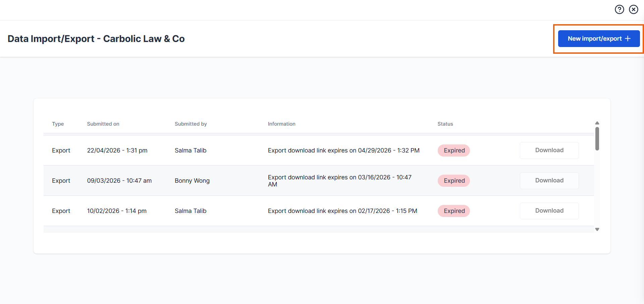This screenshot has height=304, width=644.
Task: Click Expired badge in 22/04/2026 row
Action: (x=454, y=150)
